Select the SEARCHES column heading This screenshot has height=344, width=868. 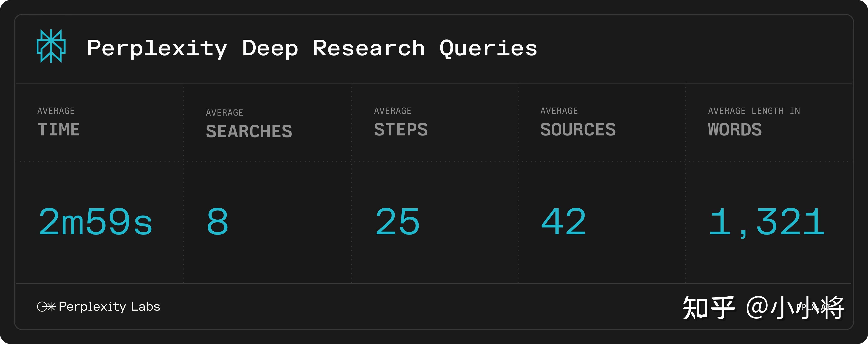[x=249, y=132]
